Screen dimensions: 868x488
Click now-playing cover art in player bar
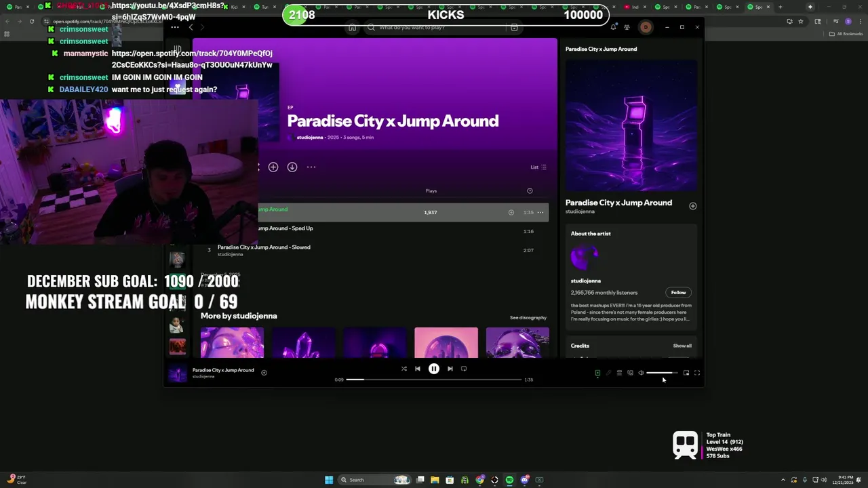pyautogui.click(x=178, y=373)
